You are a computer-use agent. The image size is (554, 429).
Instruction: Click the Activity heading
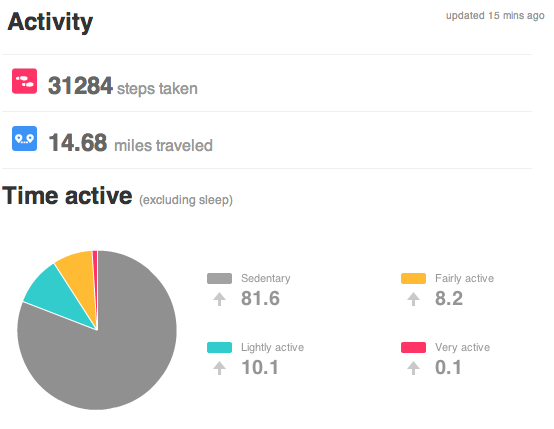pyautogui.click(x=50, y=22)
